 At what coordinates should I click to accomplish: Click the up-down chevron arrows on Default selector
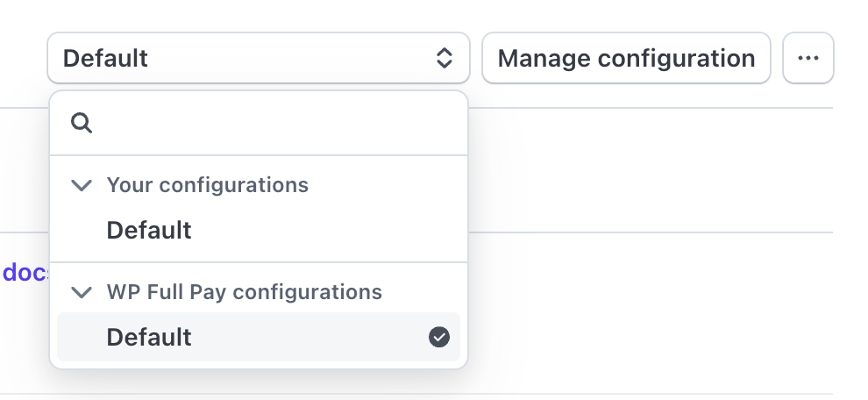[445, 59]
